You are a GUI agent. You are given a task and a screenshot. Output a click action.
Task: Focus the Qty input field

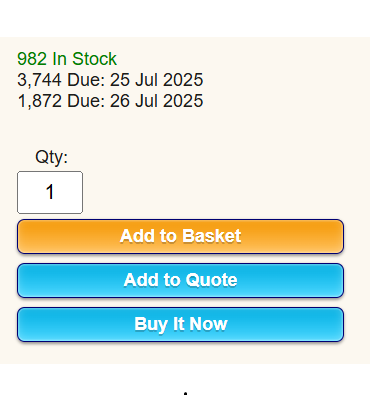[x=50, y=192]
